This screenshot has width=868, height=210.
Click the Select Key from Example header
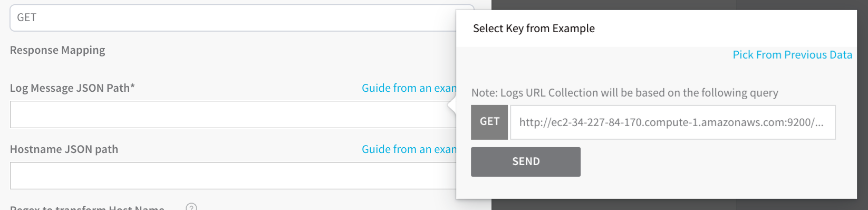tap(534, 28)
